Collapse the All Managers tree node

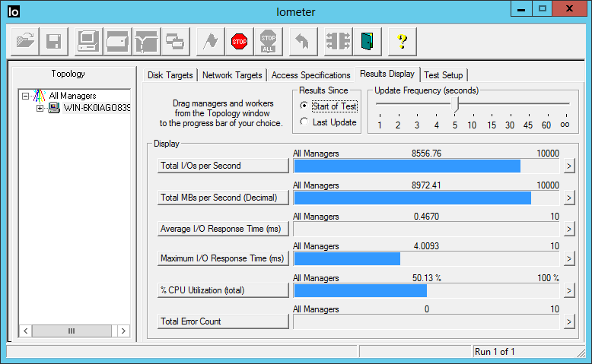pos(25,97)
